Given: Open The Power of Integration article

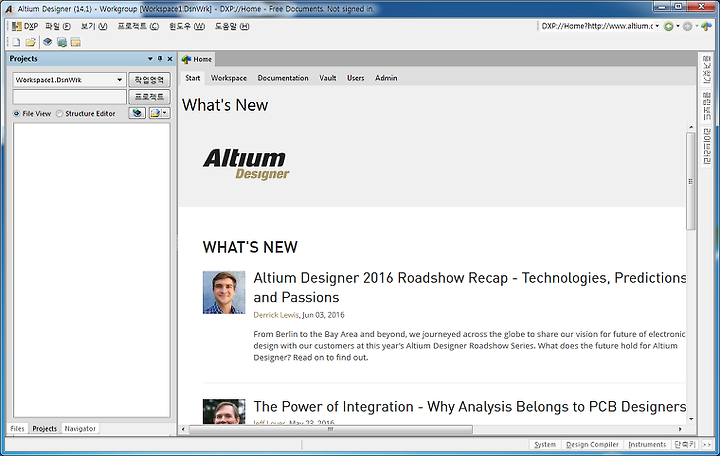Looking at the screenshot, I should click(469, 407).
